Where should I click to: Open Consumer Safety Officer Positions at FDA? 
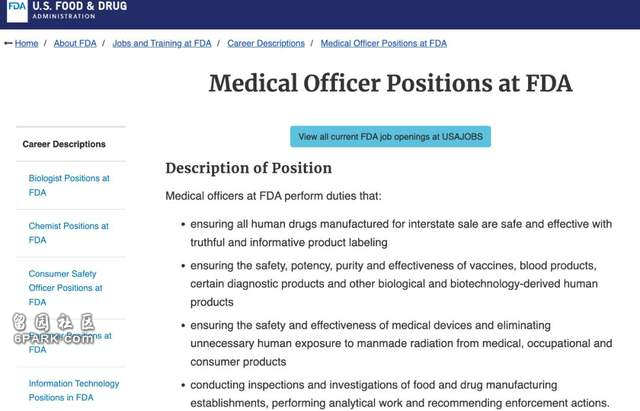[65, 288]
